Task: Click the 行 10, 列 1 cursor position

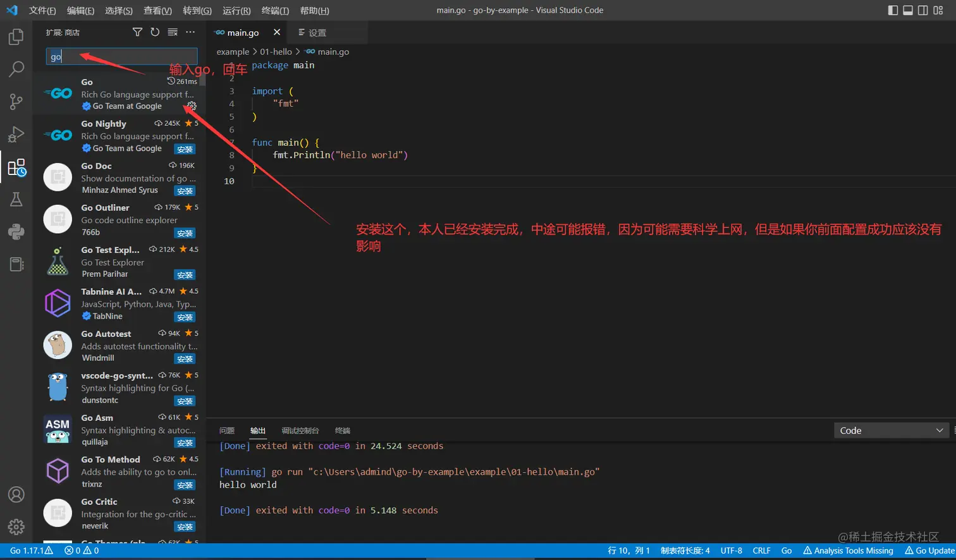Action: pos(628,551)
